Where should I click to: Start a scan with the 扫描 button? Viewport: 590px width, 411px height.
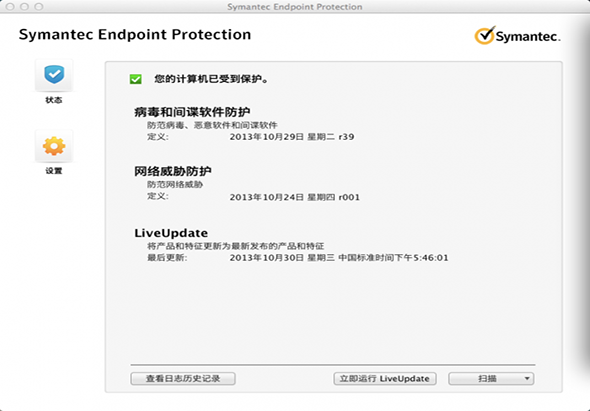[x=486, y=379]
